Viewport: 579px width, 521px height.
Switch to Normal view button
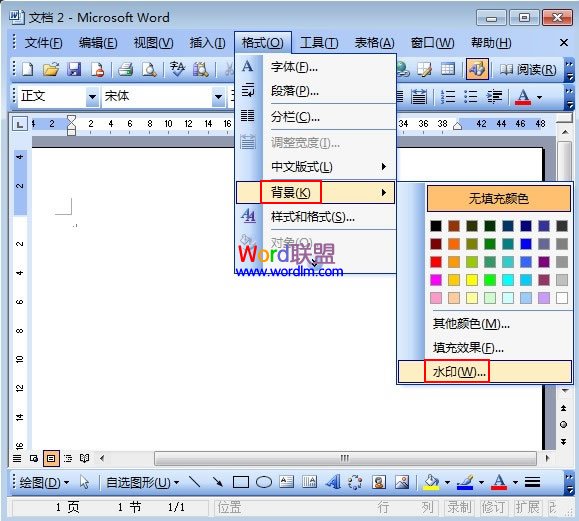click(x=17, y=459)
